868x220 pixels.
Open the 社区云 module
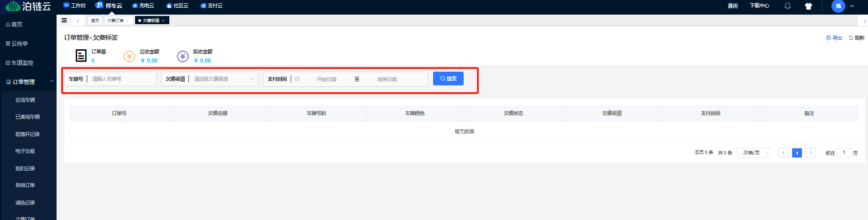[x=177, y=5]
